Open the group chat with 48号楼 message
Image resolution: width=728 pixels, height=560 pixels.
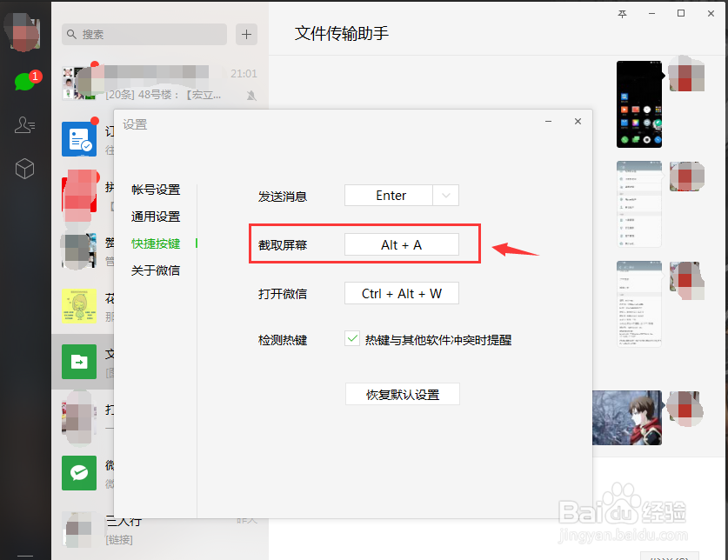point(160,83)
